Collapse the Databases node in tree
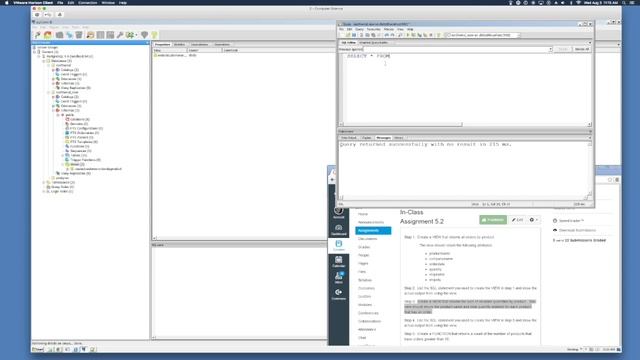 point(44,61)
